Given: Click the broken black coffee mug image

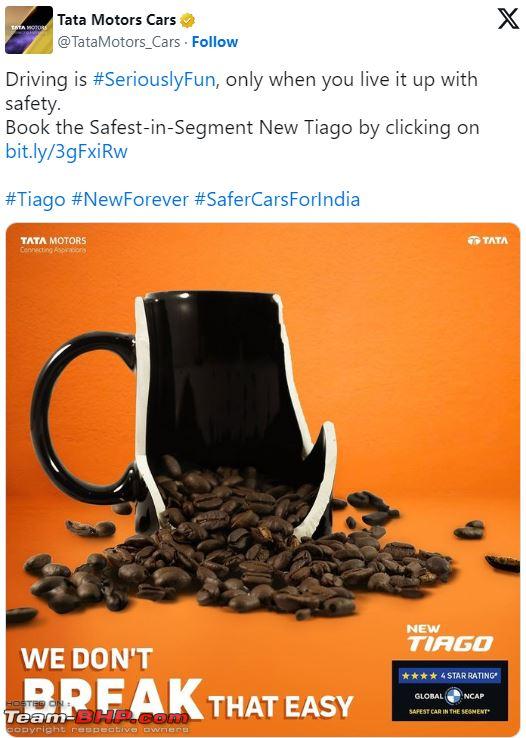Looking at the screenshot, I should point(184,414).
